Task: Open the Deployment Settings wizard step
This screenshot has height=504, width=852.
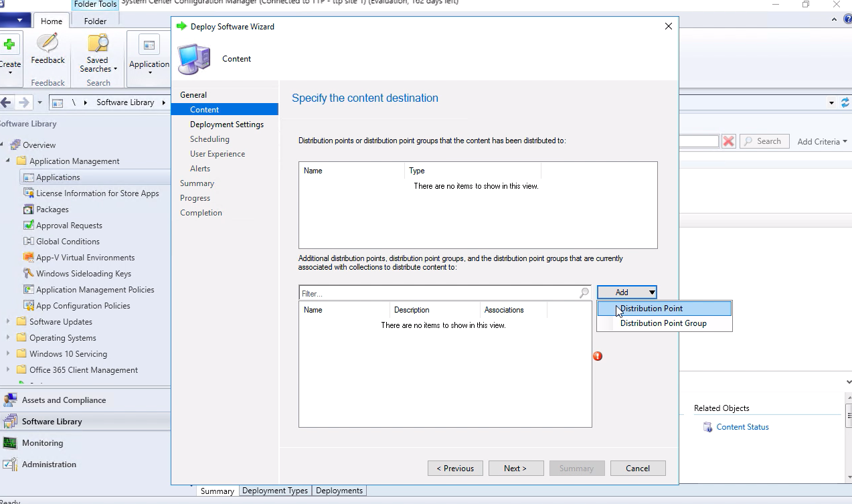Action: (227, 124)
